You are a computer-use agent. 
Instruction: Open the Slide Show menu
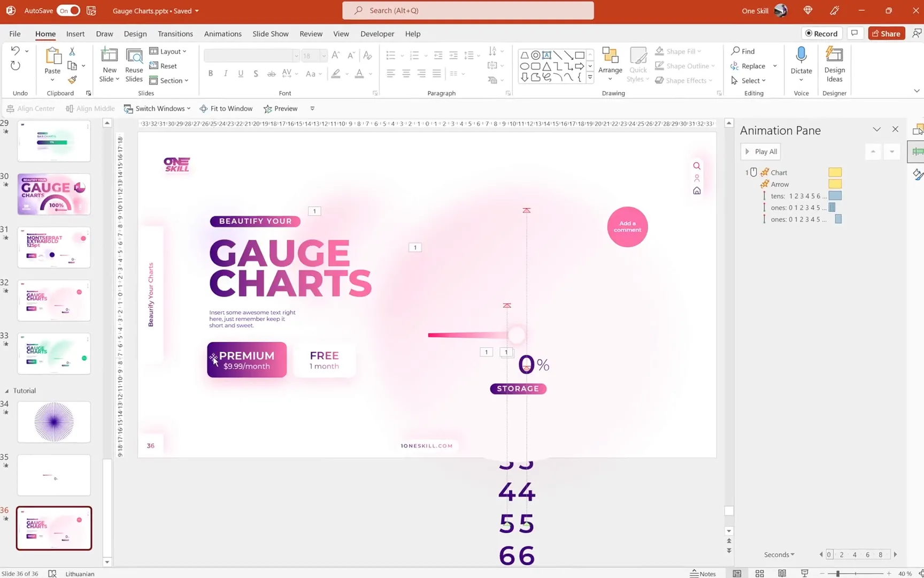270,33
